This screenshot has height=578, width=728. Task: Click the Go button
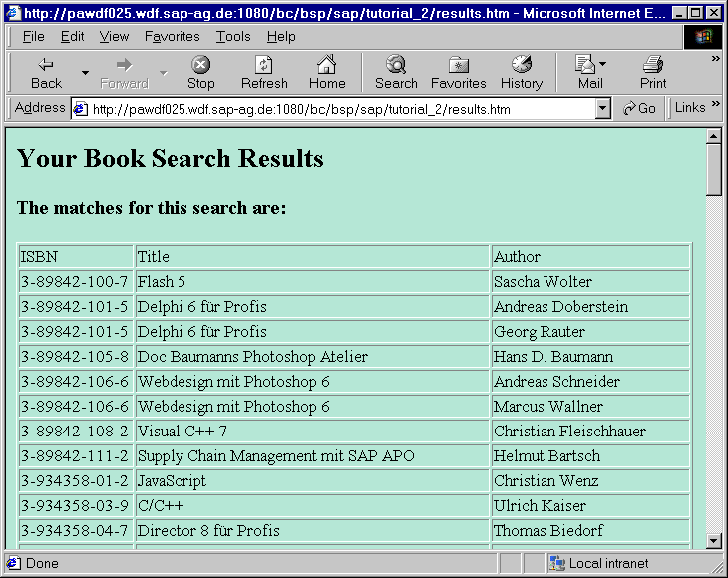coord(639,108)
